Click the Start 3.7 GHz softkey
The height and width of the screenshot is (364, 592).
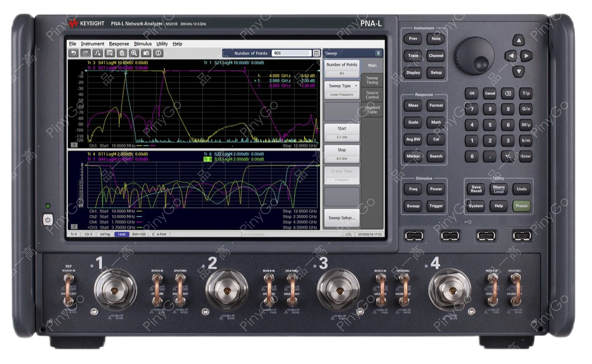click(x=342, y=132)
